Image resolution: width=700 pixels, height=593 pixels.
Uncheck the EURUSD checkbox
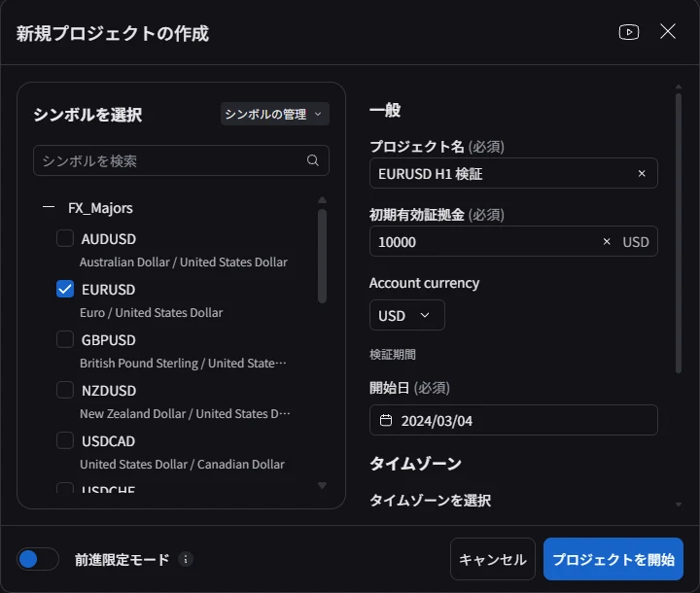[65, 289]
